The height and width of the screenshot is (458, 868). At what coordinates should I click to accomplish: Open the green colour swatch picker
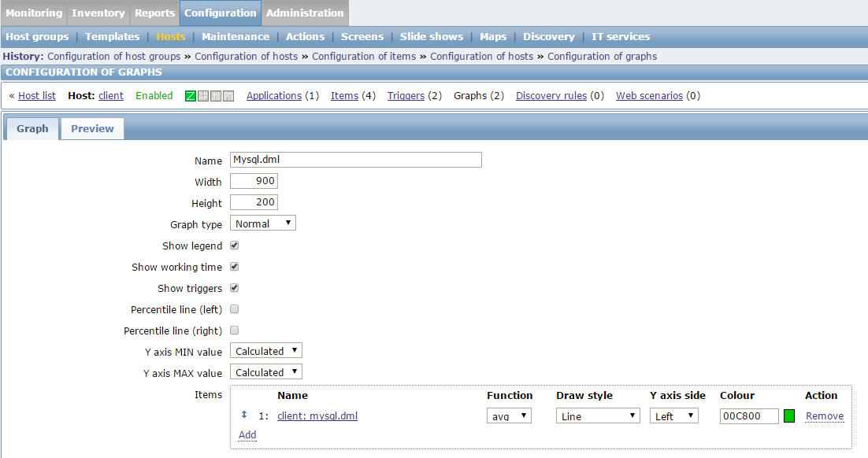(x=789, y=416)
